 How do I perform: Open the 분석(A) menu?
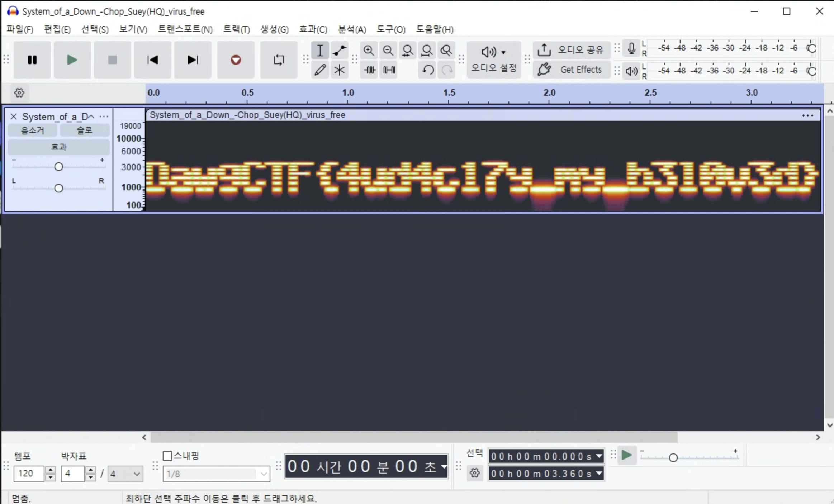pyautogui.click(x=352, y=29)
